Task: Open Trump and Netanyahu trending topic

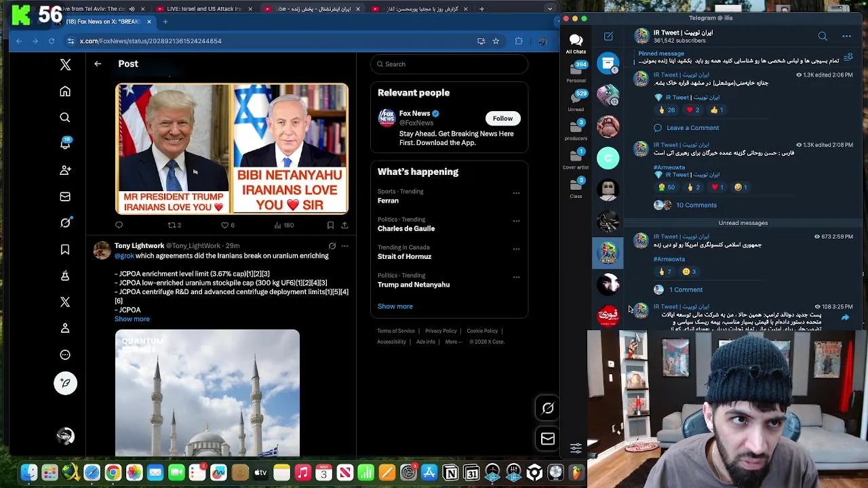Action: [x=414, y=285]
